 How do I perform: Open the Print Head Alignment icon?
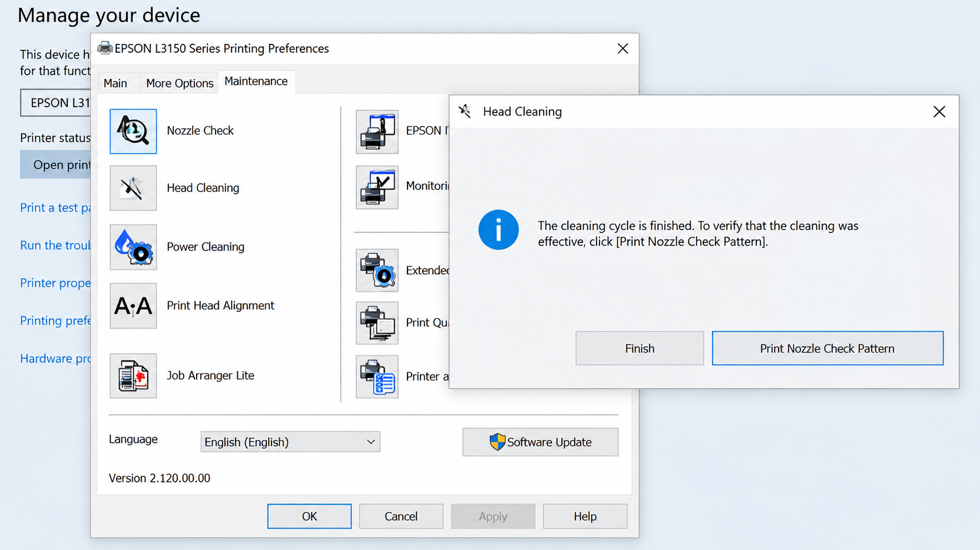133,305
